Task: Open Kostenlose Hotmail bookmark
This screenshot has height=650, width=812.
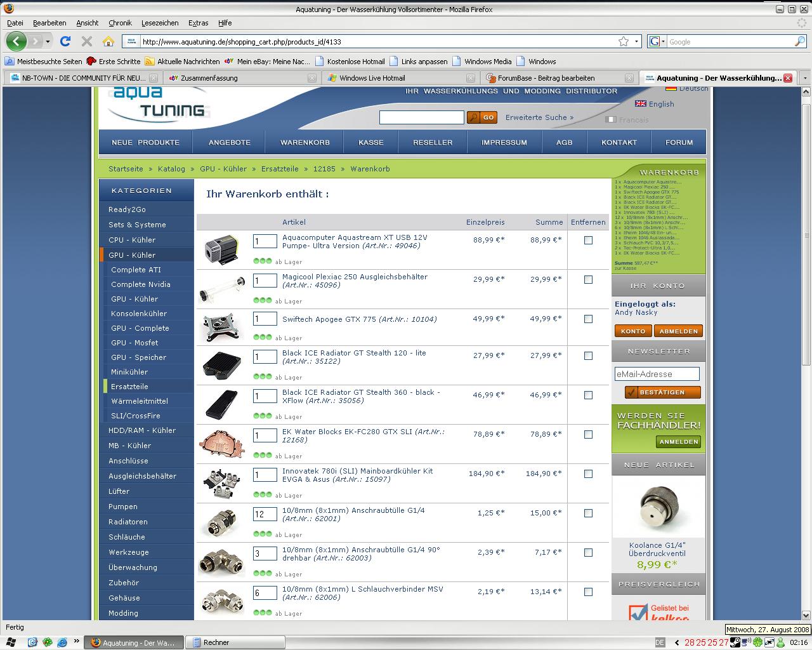Action: click(x=350, y=62)
